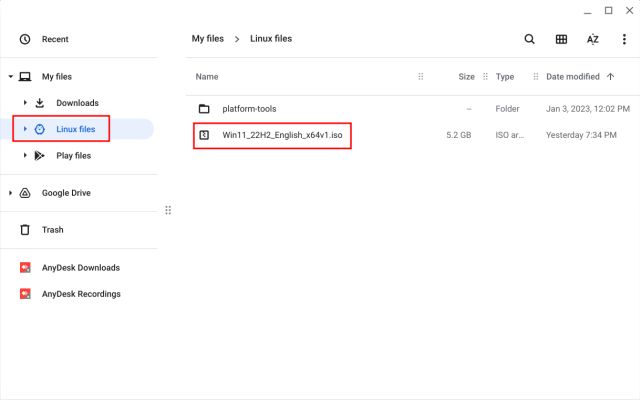
Task: Expand the Downloads folder arrow
Action: (24, 103)
